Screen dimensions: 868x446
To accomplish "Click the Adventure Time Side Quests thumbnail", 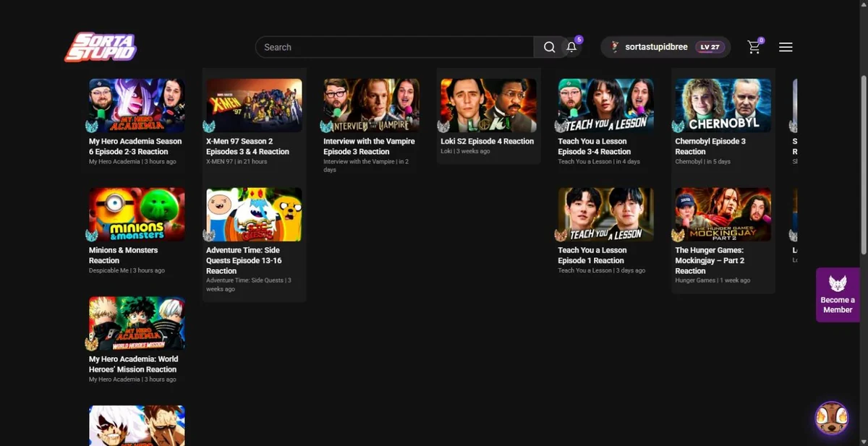I will coord(254,214).
